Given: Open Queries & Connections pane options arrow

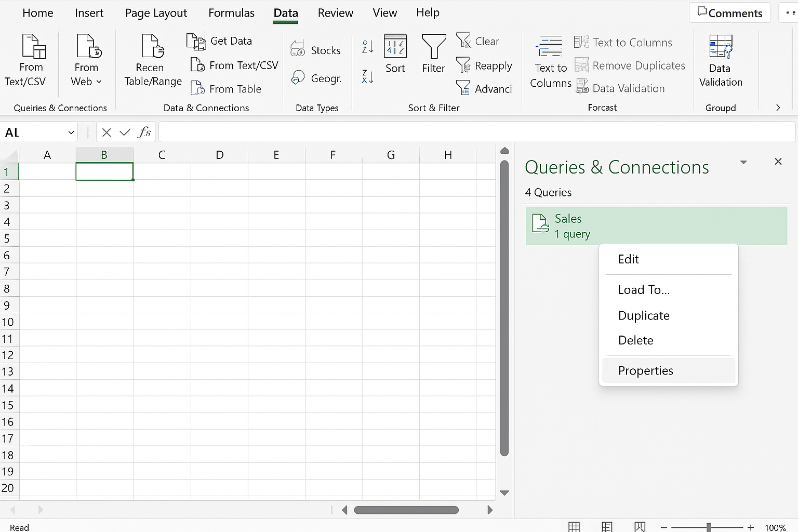Looking at the screenshot, I should [743, 163].
